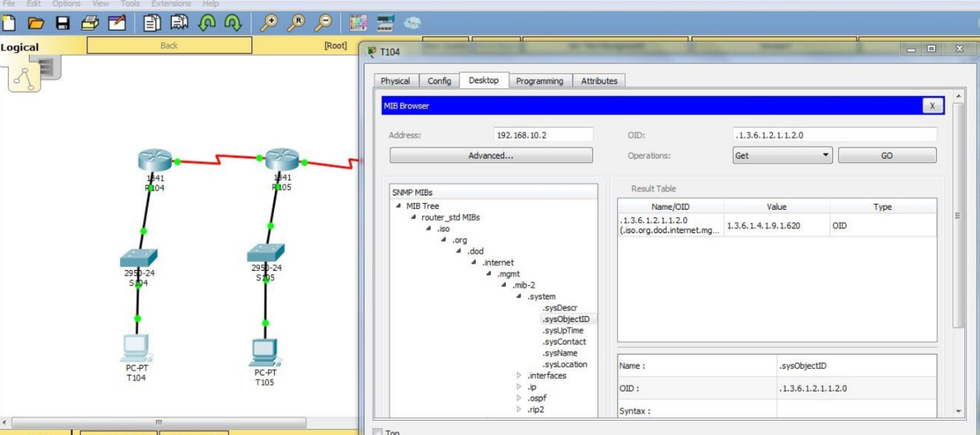Image resolution: width=980 pixels, height=435 pixels.
Task: Click the Zoom In magnifier icon
Action: click(268, 23)
